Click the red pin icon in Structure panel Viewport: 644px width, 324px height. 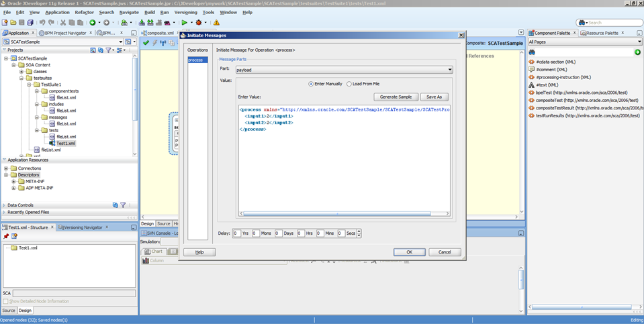pyautogui.click(x=6, y=236)
